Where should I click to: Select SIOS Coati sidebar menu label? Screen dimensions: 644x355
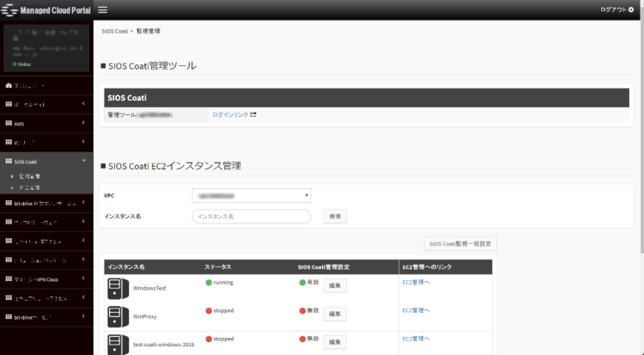click(26, 162)
